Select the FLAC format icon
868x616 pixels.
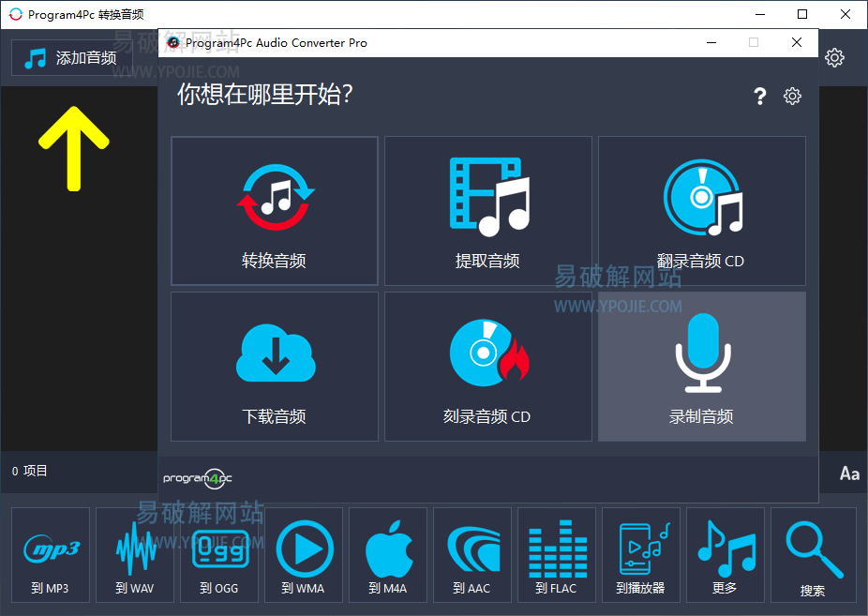pyautogui.click(x=556, y=555)
